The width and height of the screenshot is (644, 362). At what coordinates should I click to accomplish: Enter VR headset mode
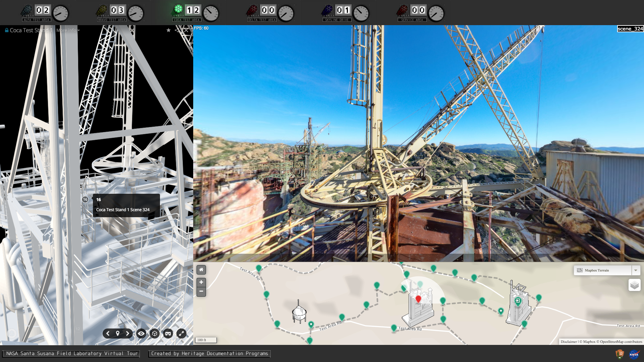click(168, 334)
